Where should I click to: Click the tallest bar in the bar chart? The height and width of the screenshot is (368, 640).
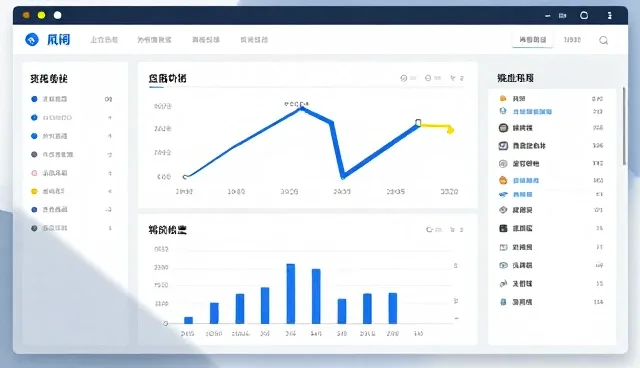(291, 293)
